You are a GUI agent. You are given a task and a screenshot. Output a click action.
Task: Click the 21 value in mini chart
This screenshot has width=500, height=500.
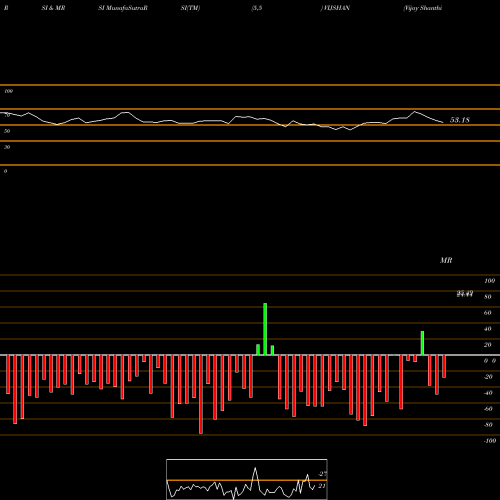coord(321,486)
